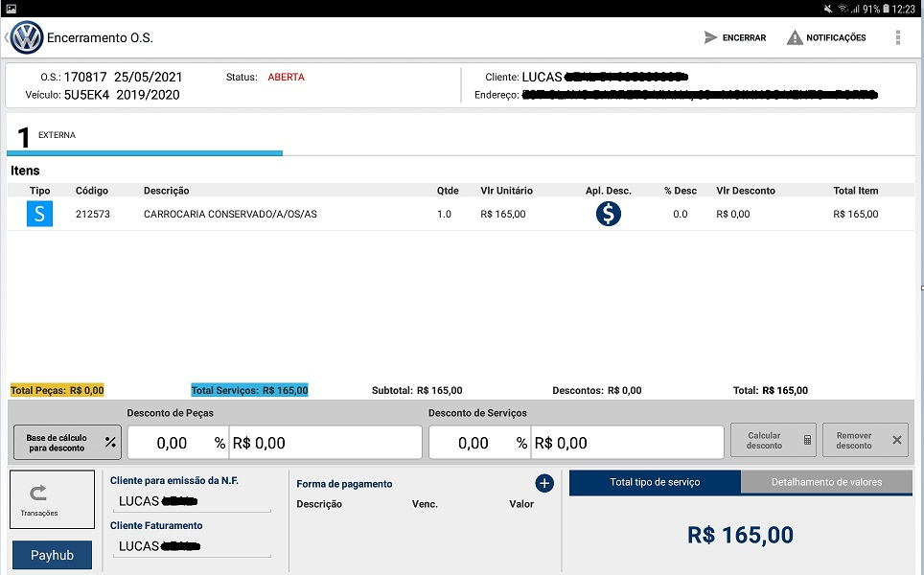Click calculator icon on Calcular desconto

[807, 440]
